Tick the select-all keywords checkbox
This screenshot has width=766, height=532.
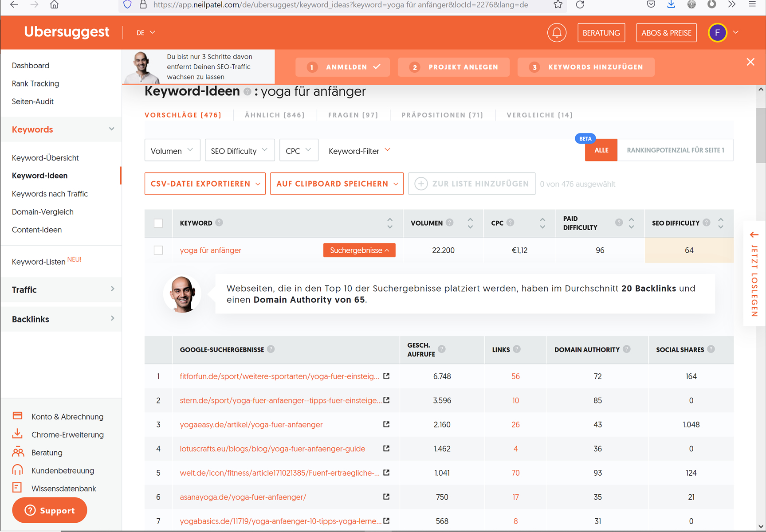(158, 223)
